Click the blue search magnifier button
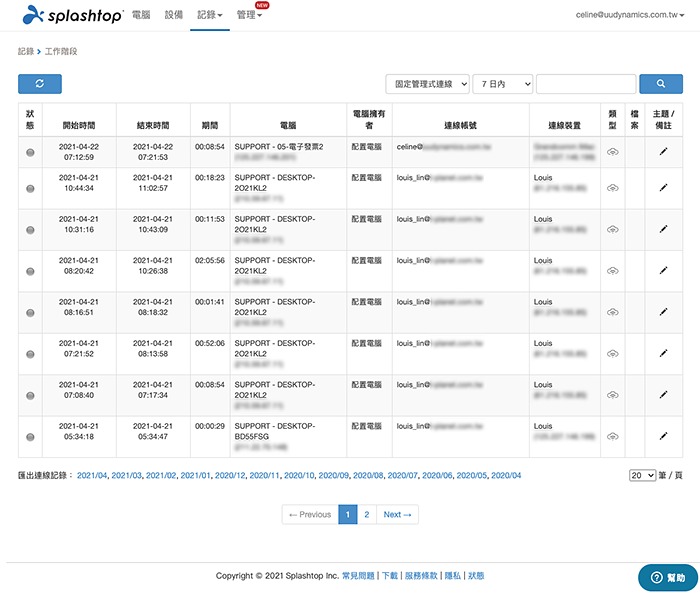Screen dimensions: 700x599 (x=660, y=85)
